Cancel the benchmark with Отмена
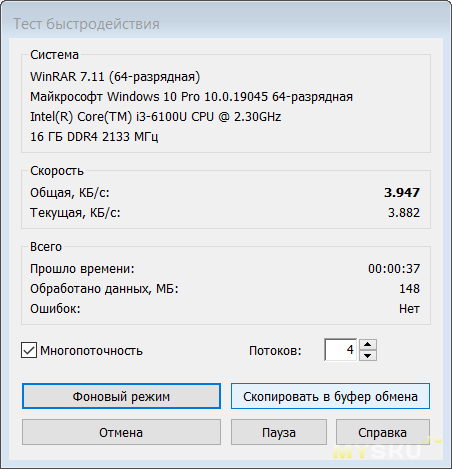452x469 pixels. tap(121, 432)
